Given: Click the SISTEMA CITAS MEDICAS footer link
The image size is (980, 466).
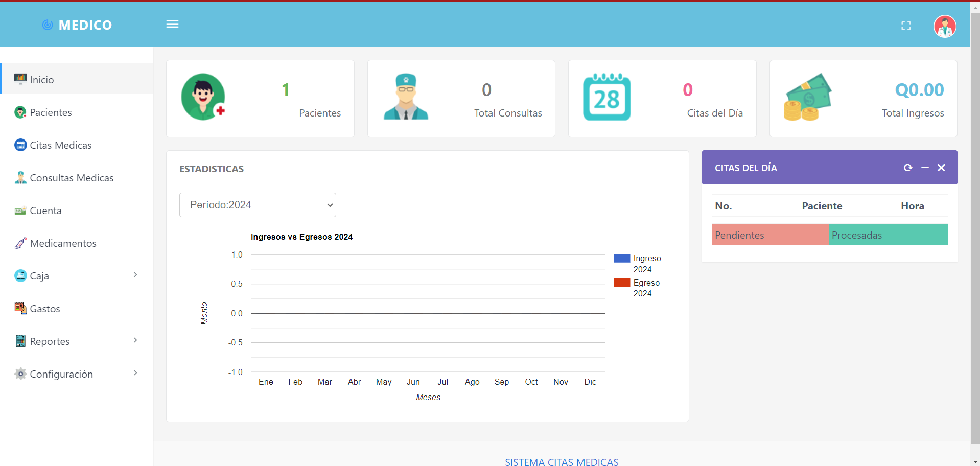Looking at the screenshot, I should click(562, 462).
